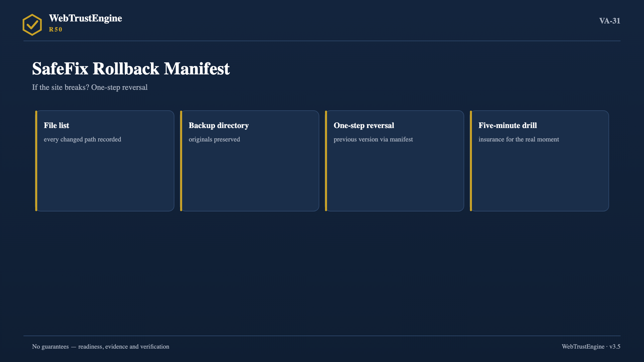This screenshot has height=362, width=644.
Task: Click the 'No guarantees' footer note
Action: [x=101, y=347]
